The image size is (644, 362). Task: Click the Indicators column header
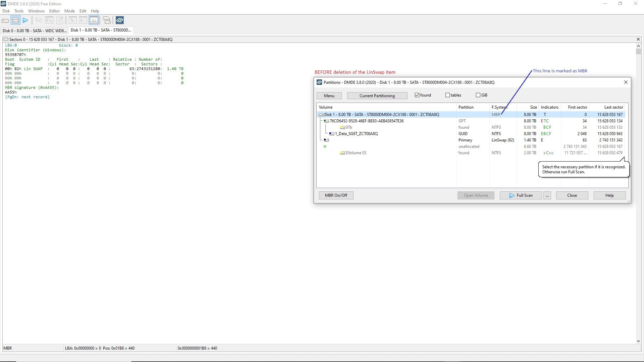tap(549, 107)
